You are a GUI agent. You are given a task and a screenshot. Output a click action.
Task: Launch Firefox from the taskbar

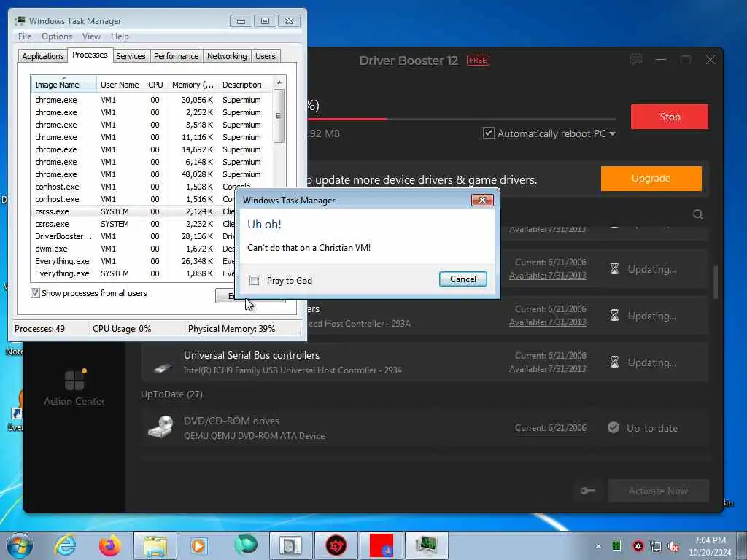click(x=109, y=545)
